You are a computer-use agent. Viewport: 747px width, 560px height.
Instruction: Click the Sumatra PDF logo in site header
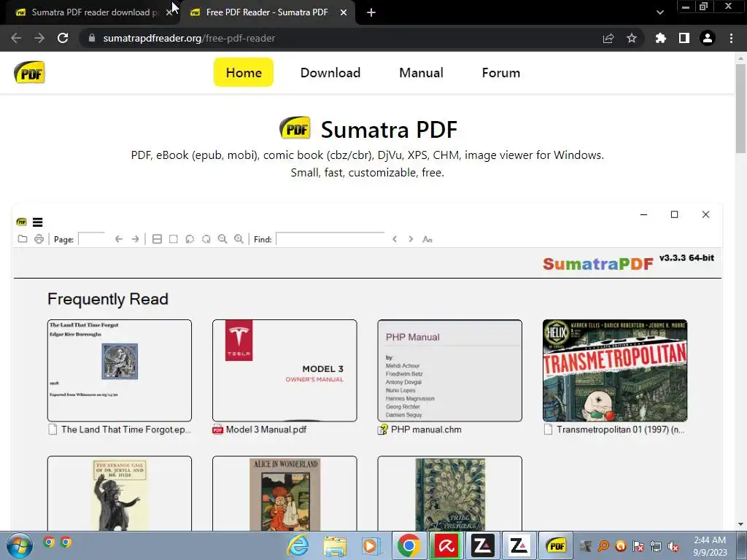click(29, 72)
